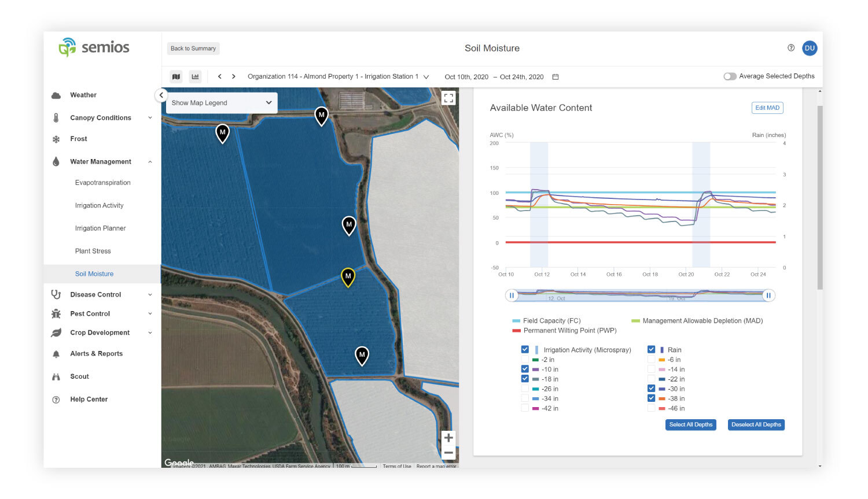Go to previous station arrow
This screenshot has width=868, height=499.
[220, 76]
